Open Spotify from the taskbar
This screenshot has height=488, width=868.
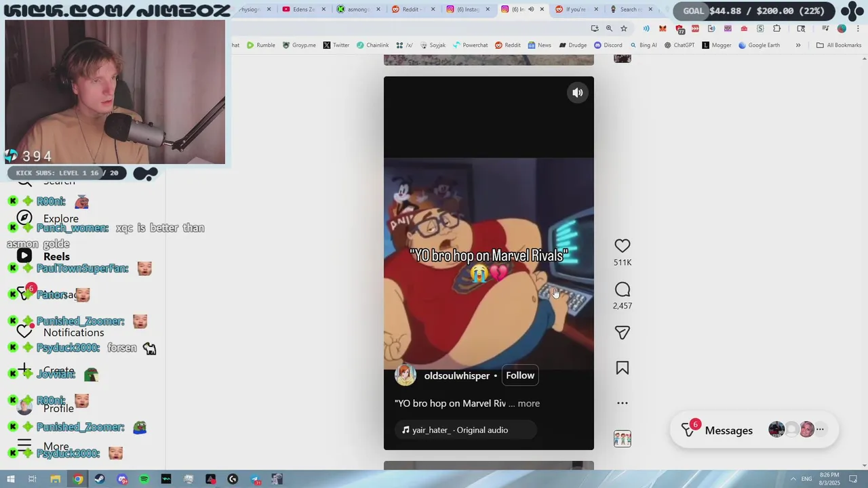click(144, 479)
